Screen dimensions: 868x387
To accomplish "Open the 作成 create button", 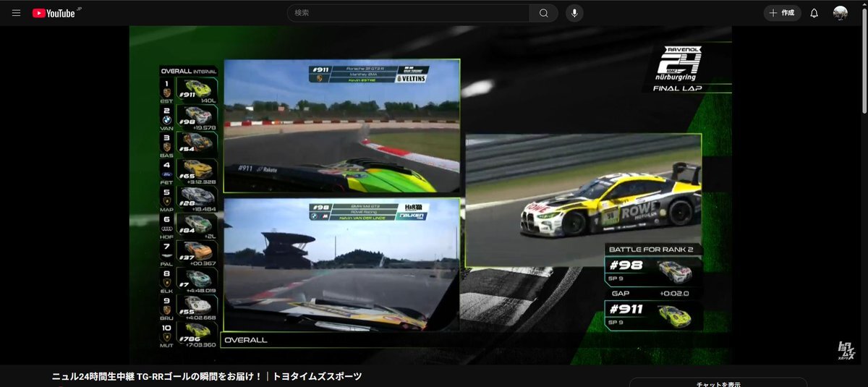I will pos(783,13).
